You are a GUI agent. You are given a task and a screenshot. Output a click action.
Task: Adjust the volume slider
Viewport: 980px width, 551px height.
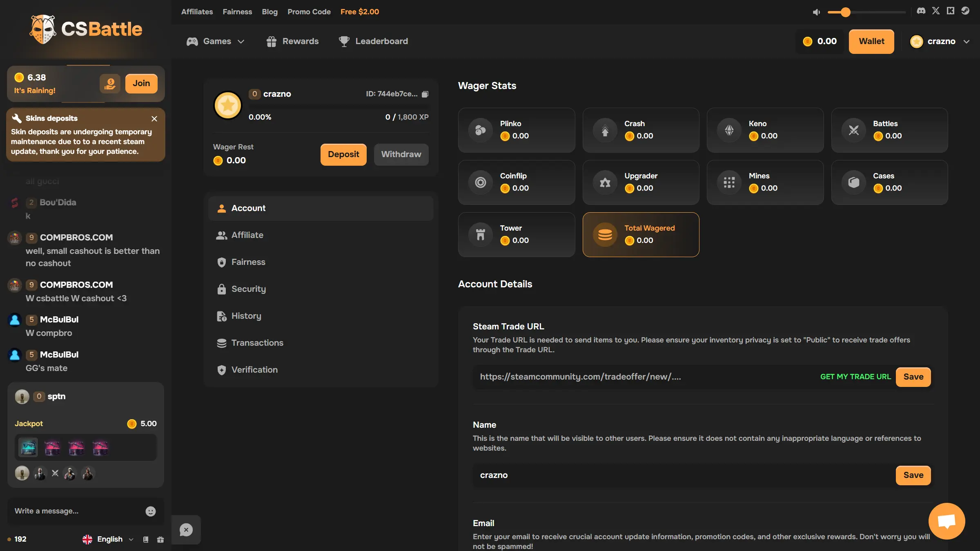click(866, 12)
